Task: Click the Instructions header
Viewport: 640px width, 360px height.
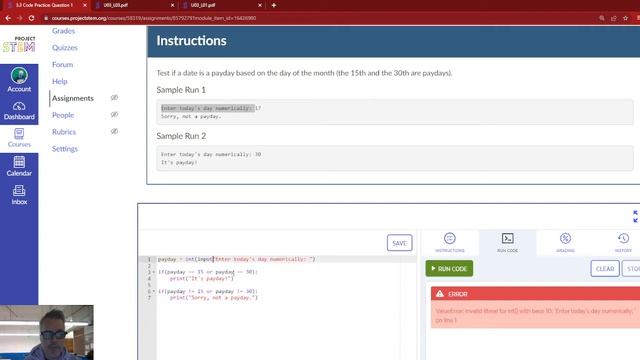Action: tap(191, 41)
